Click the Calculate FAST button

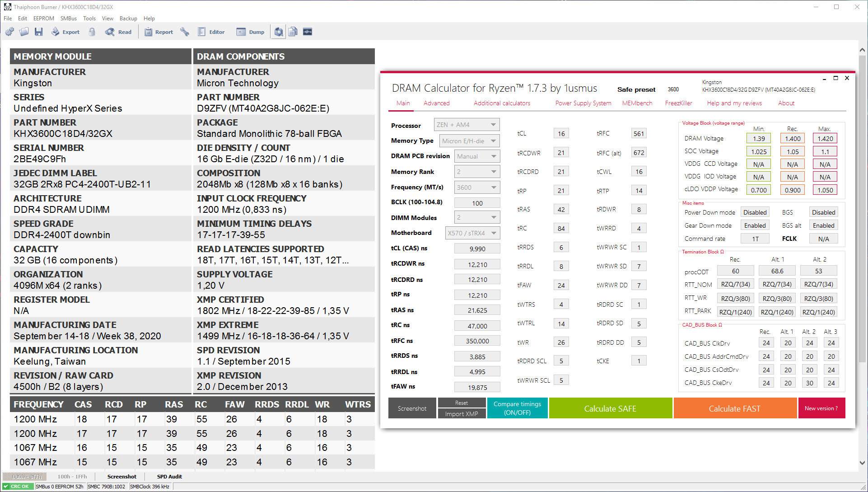click(735, 408)
